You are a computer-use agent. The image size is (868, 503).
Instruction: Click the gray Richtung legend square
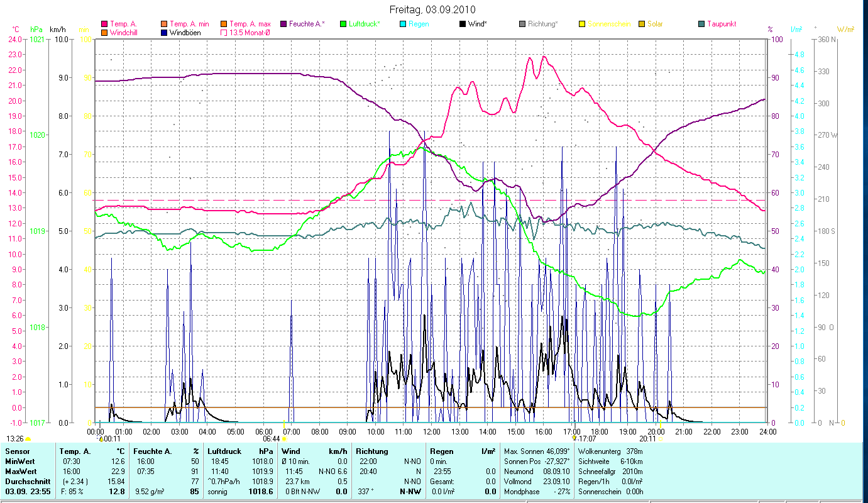pyautogui.click(x=523, y=24)
